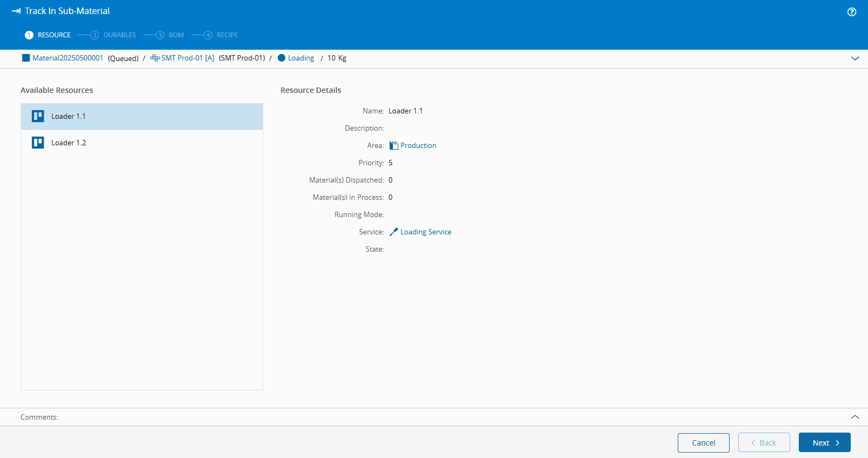Click the blue material square icon
The width and height of the screenshot is (868, 458).
[26, 58]
